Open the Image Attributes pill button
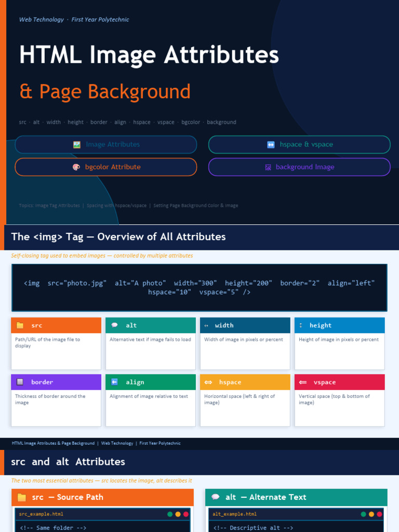Viewport: 399px width, 532px height. point(106,144)
